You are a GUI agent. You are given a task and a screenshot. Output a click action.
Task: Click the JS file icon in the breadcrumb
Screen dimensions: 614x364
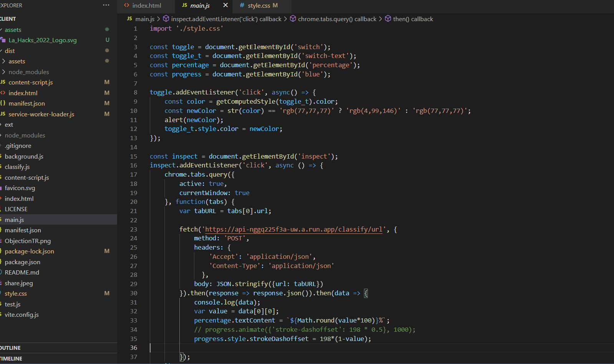click(129, 19)
